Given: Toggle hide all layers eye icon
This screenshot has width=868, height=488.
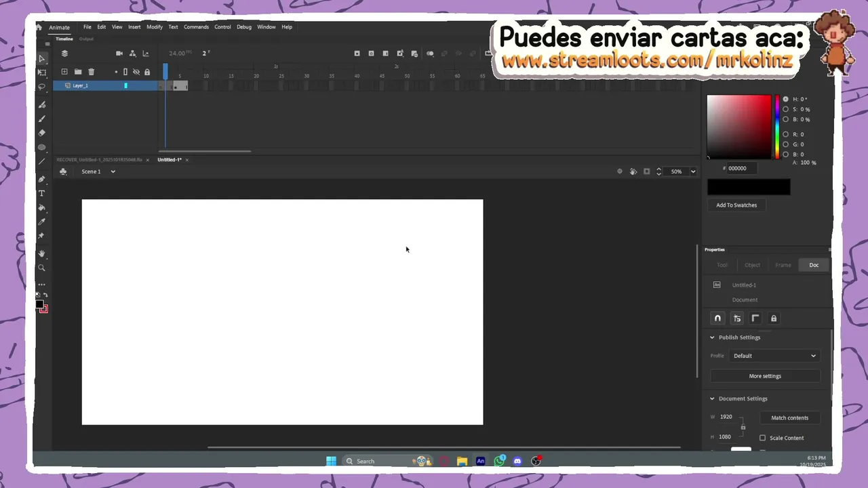Looking at the screenshot, I should (136, 71).
